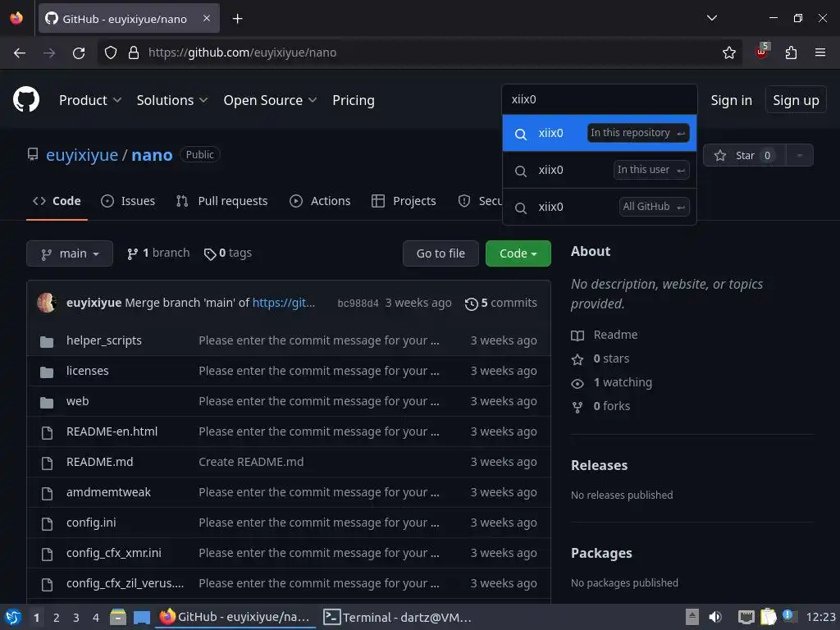
Task: Click the amdmemtweak file icon
Action: [x=47, y=493]
